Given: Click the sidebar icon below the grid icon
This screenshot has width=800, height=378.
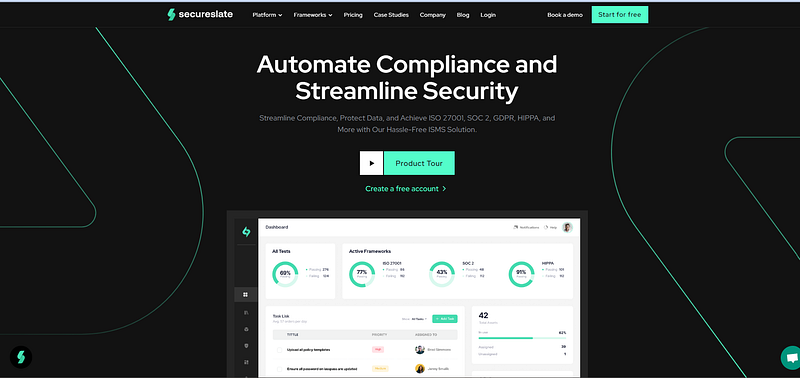Looking at the screenshot, I should pos(245,312).
